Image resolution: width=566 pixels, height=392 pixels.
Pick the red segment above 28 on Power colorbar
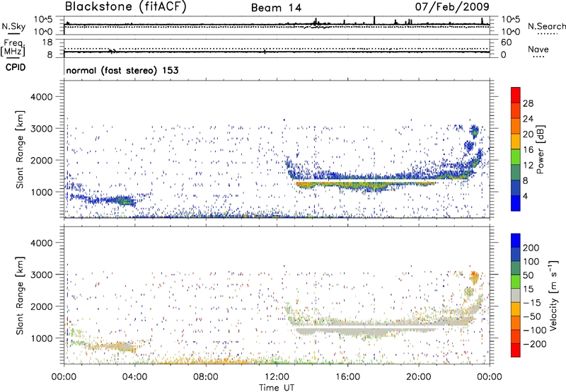(516, 95)
